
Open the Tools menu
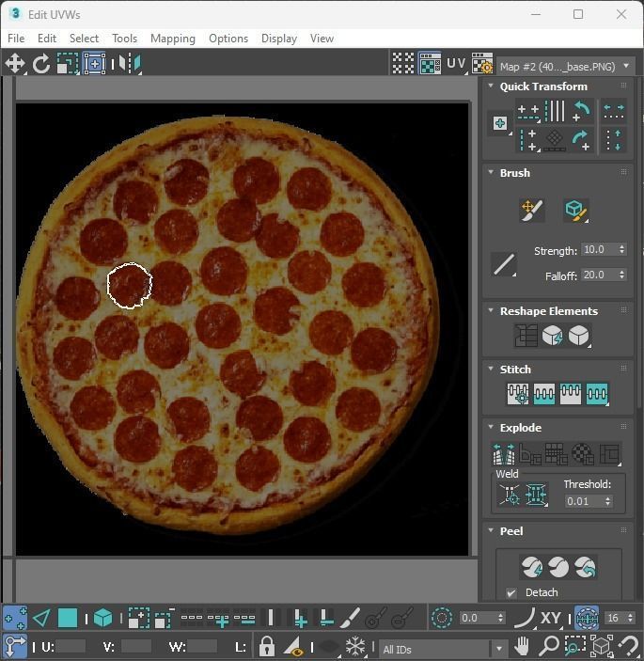point(124,39)
